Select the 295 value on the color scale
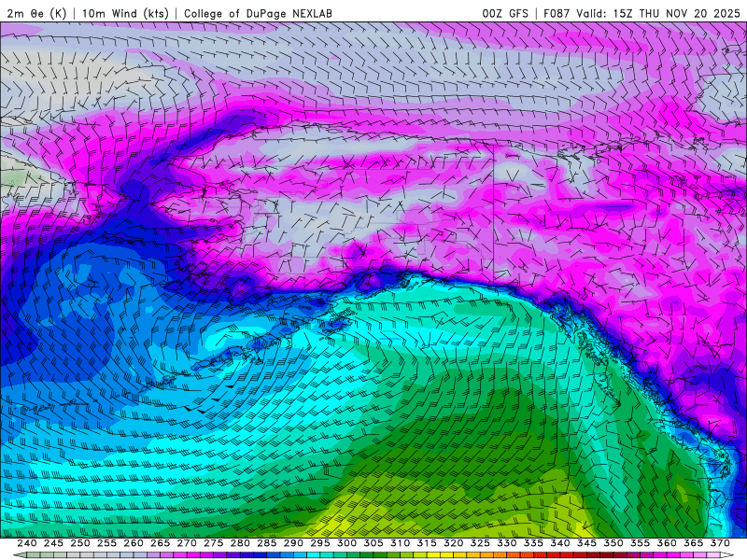The height and width of the screenshot is (560, 747). (320, 543)
